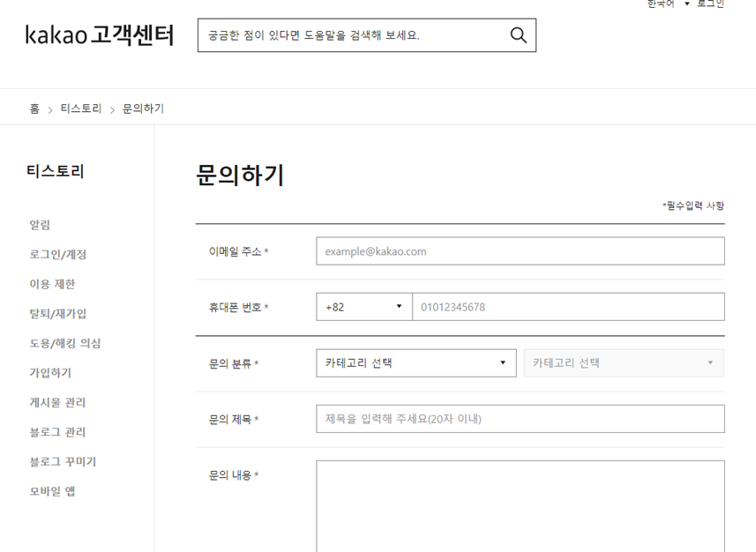Select 가입하기 sidebar item
756x552 pixels.
tap(50, 373)
